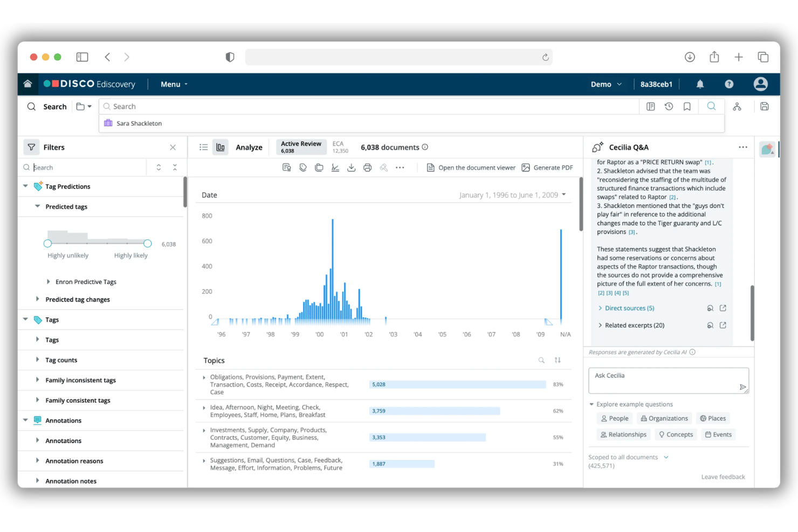The image size is (798, 532).
Task: Open the search history clock icon
Action: [x=669, y=106]
